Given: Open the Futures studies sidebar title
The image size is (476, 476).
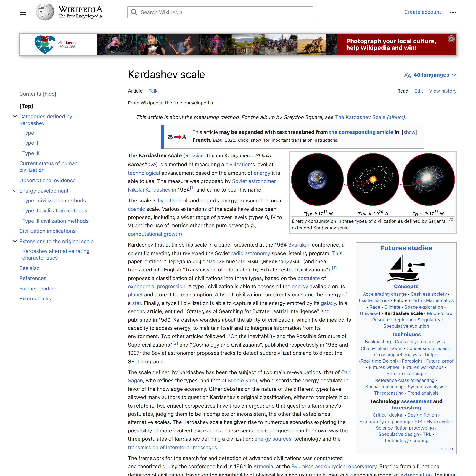Looking at the screenshot, I should point(406,248).
